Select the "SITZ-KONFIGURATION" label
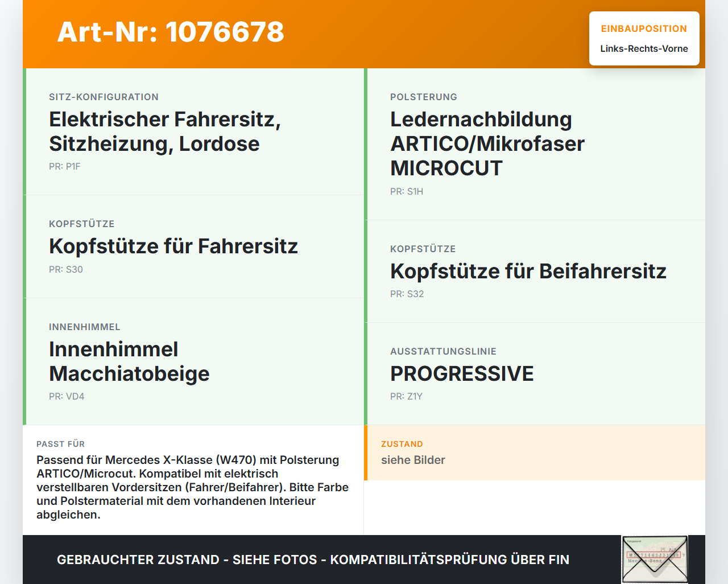This screenshot has width=728, height=584. [104, 97]
